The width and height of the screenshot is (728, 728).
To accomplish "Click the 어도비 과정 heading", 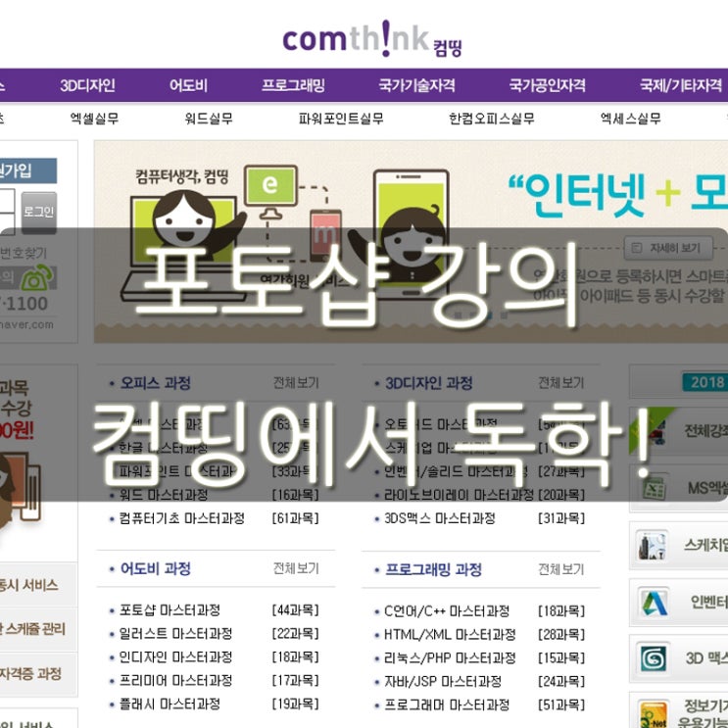I will [x=156, y=568].
